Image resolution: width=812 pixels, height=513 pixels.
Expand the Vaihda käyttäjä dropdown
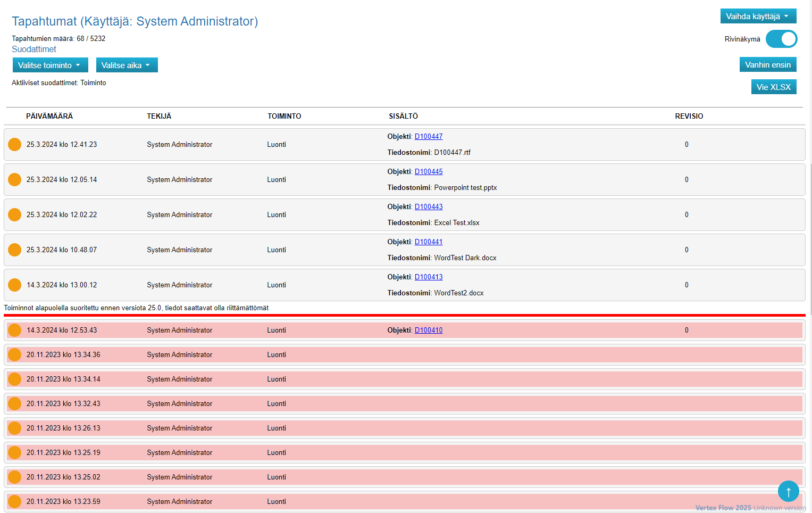pyautogui.click(x=758, y=16)
